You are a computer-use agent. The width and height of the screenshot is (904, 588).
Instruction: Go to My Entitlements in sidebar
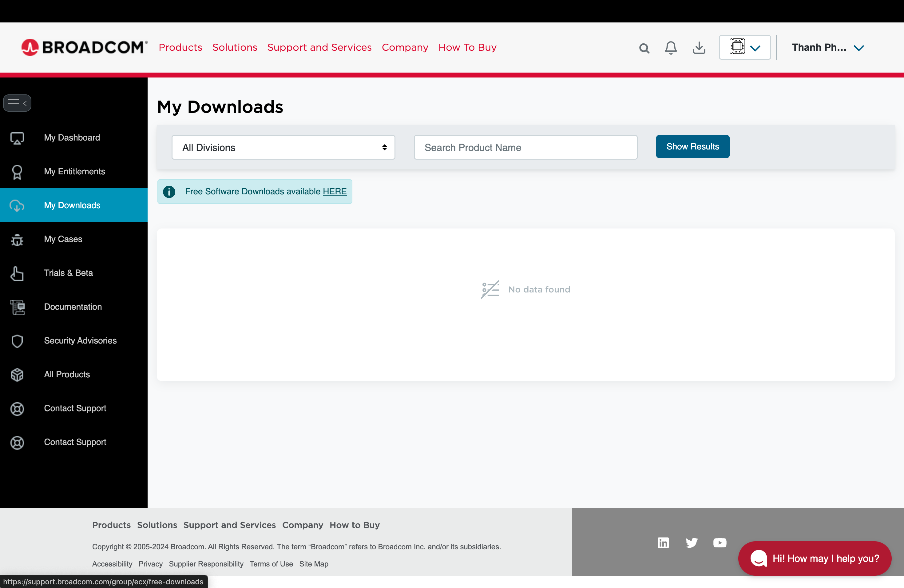(x=74, y=171)
